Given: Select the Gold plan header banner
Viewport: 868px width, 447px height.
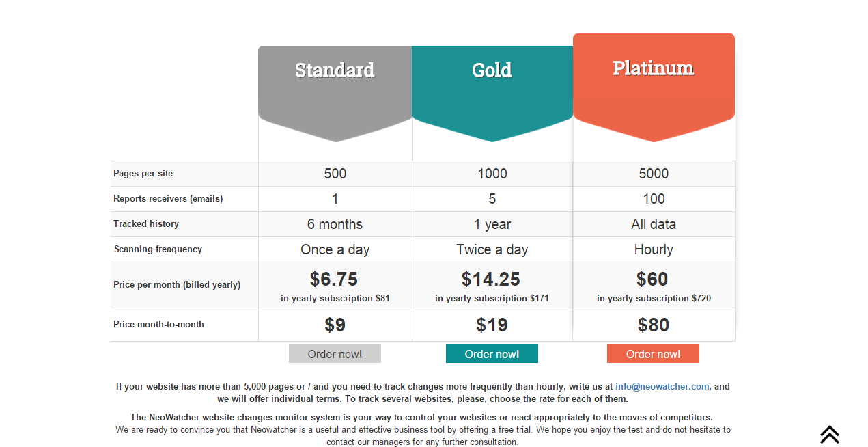Looking at the screenshot, I should pyautogui.click(x=492, y=82).
